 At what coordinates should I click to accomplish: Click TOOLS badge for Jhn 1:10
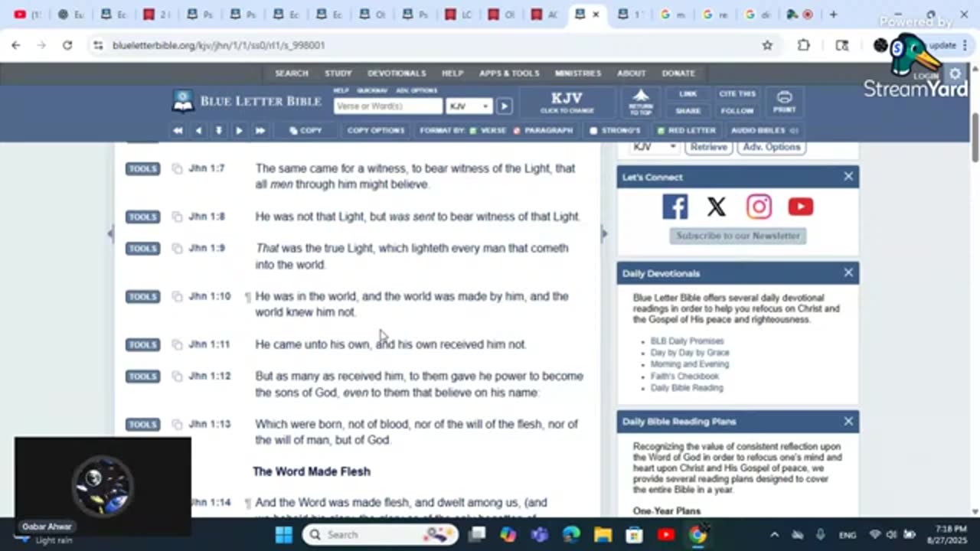tap(142, 297)
